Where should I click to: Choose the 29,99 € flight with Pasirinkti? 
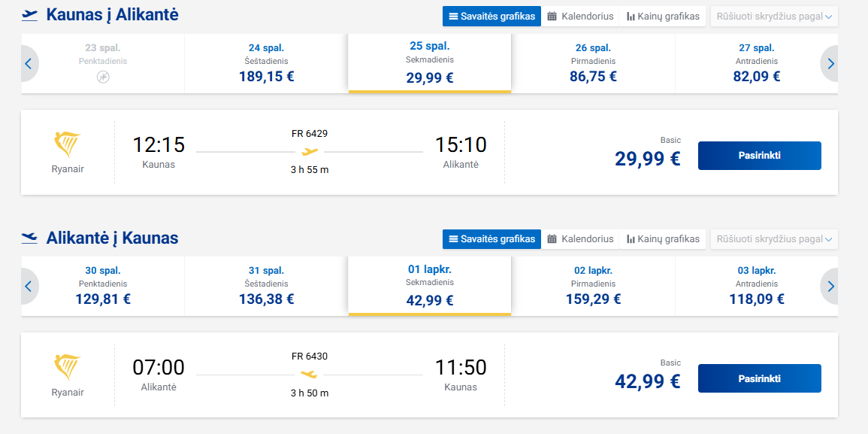(x=760, y=156)
